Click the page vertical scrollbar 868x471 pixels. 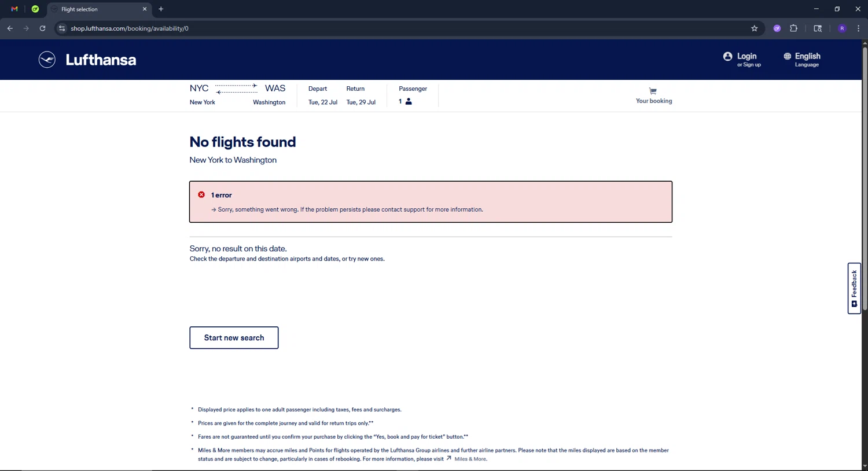click(x=865, y=179)
